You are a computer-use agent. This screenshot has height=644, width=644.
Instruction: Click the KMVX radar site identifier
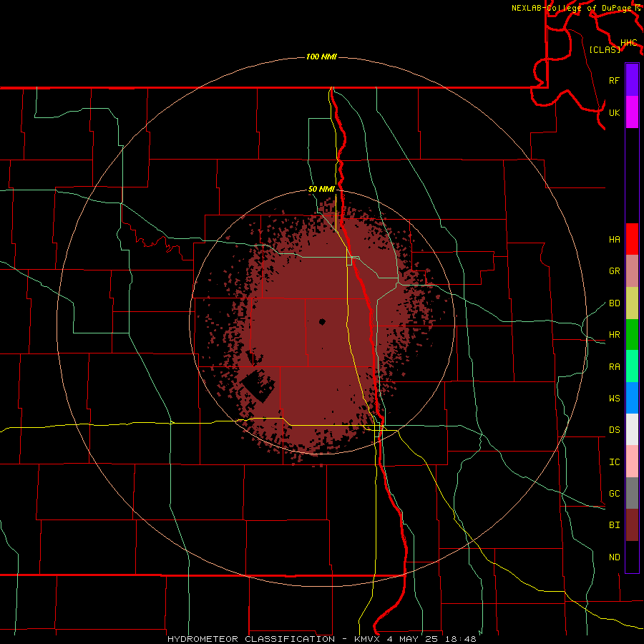368,639
